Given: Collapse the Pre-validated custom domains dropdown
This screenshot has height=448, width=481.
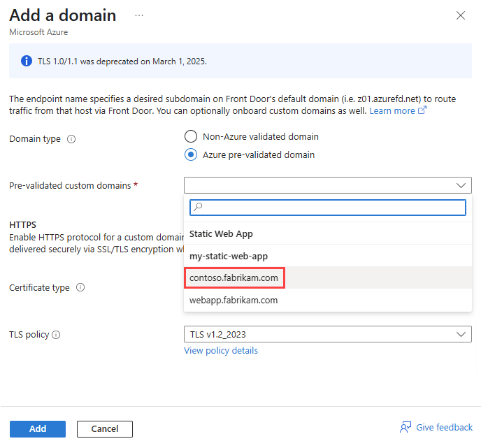Looking at the screenshot, I should (x=460, y=185).
